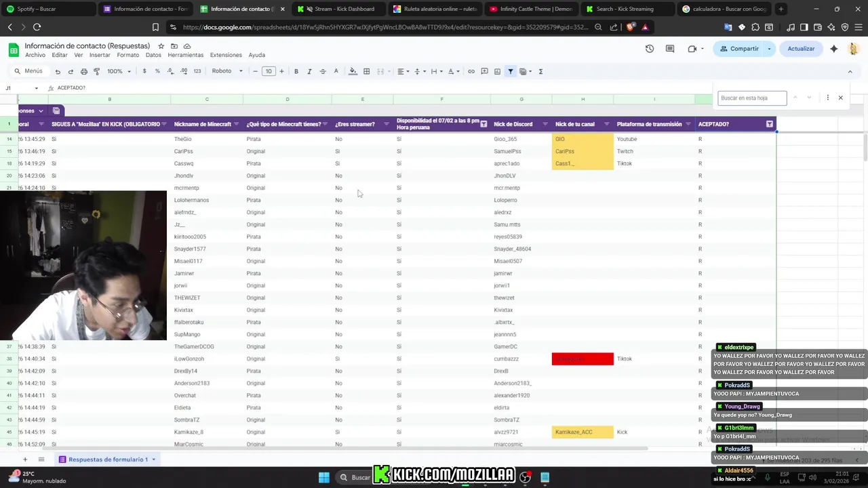868x488 pixels.
Task: Print the spreadsheet with printer icon
Action: [x=84, y=71]
